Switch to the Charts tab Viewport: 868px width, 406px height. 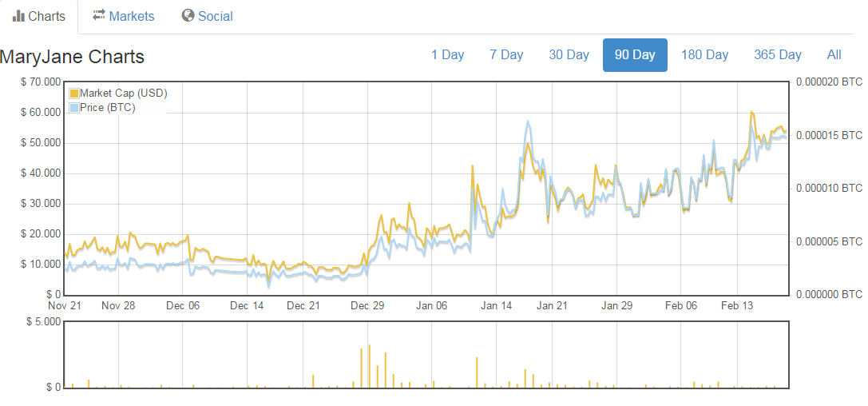[39, 17]
